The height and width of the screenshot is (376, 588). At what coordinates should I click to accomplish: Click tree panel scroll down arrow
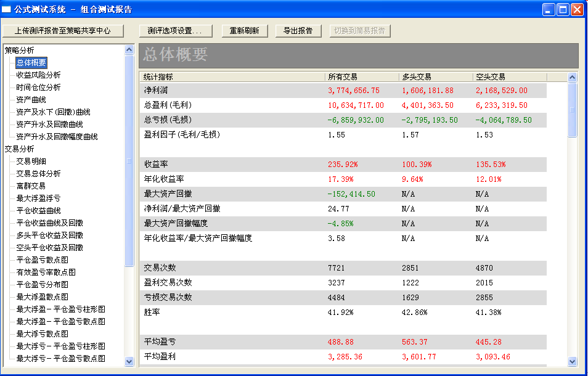[x=129, y=361]
